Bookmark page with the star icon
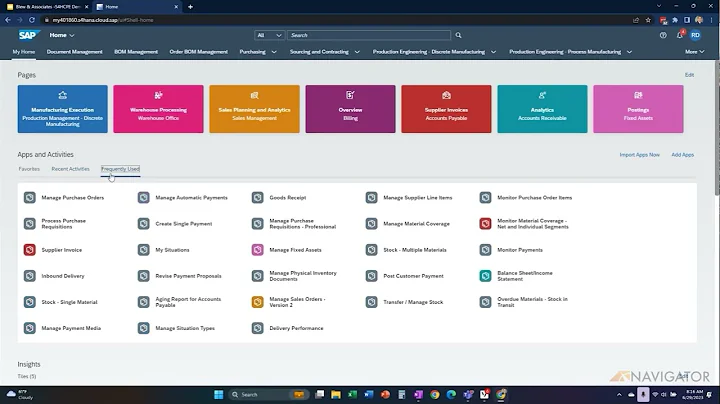Screen dimensions: 720x404 click(x=648, y=20)
